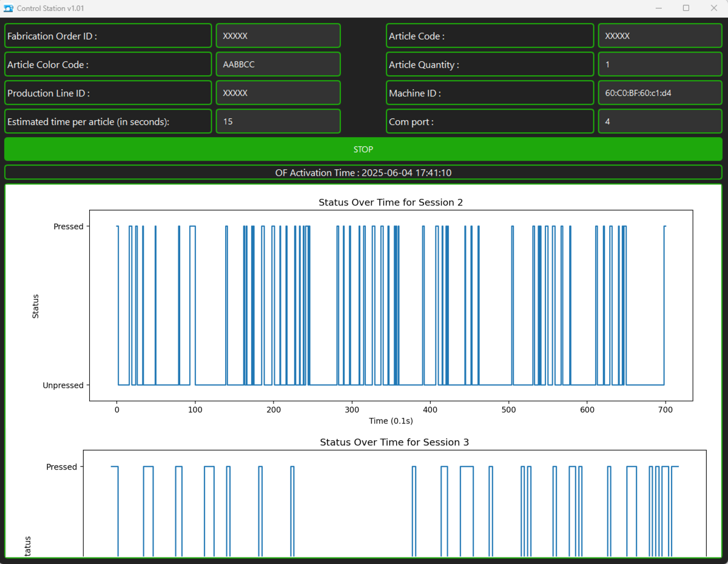Viewport: 728px width, 564px height.
Task: Click the green STOP button
Action: point(363,149)
